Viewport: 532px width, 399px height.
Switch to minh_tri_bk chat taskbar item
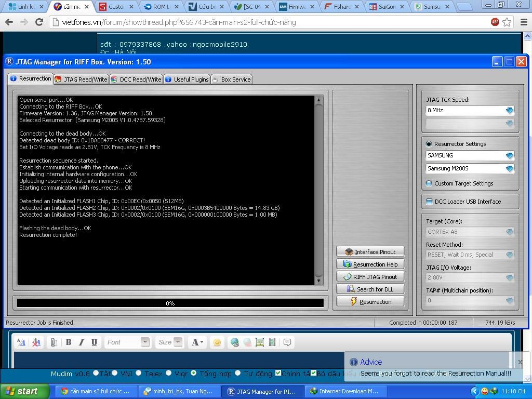[x=179, y=391]
